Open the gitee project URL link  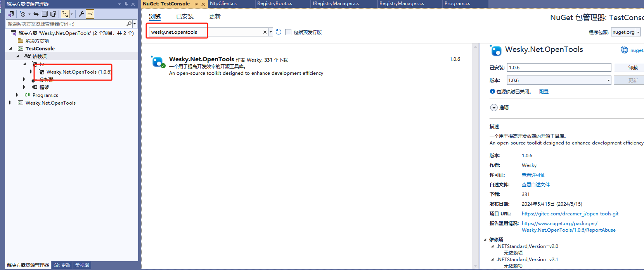click(570, 214)
